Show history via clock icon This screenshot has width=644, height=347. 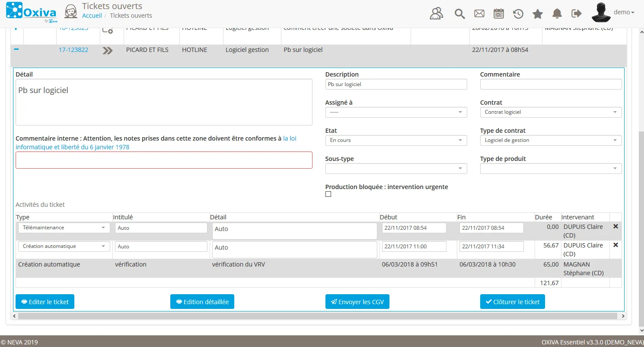coord(518,14)
